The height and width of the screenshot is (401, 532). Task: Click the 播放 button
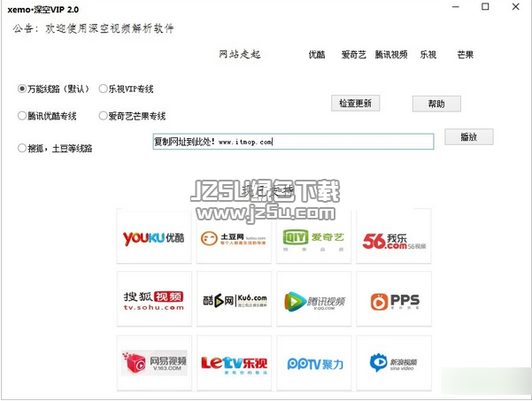[468, 137]
